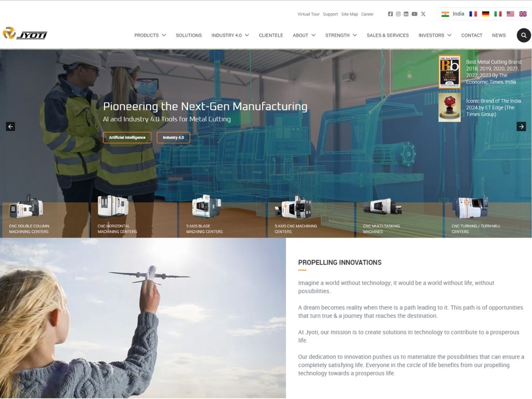Select the French flag language
The width and height of the screenshot is (532, 399).
coord(473,14)
